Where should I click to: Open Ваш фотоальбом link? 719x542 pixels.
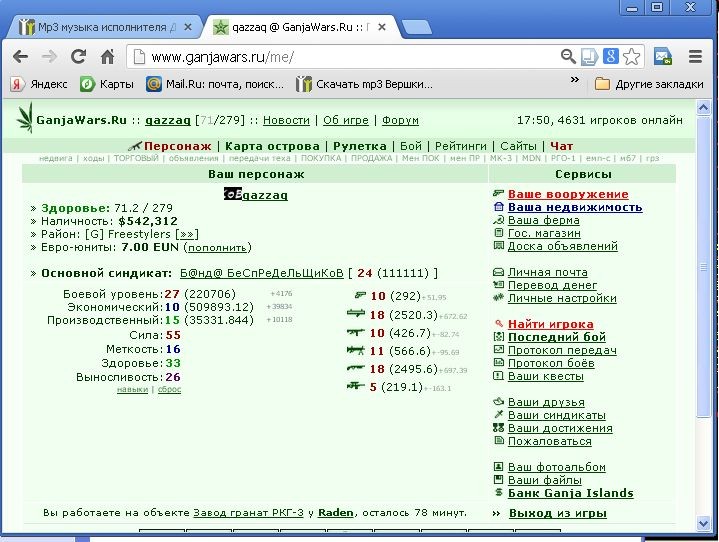(557, 467)
